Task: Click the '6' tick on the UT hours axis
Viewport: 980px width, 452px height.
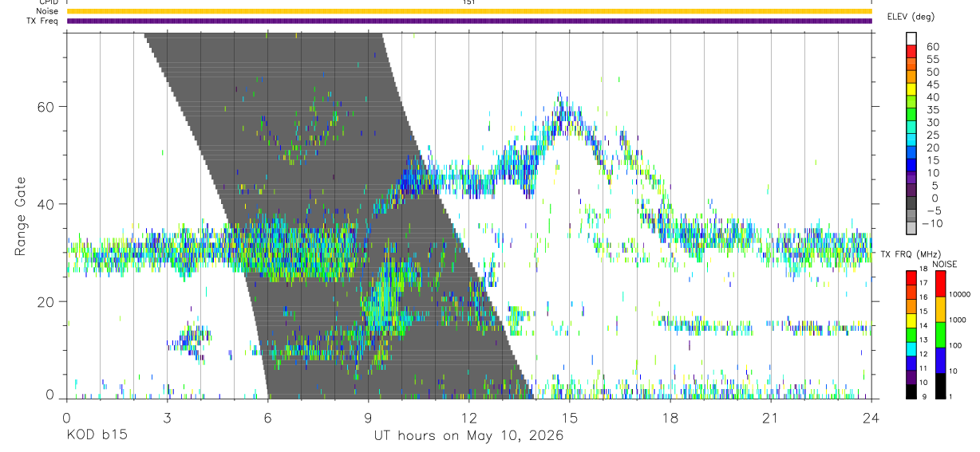Action: (267, 417)
